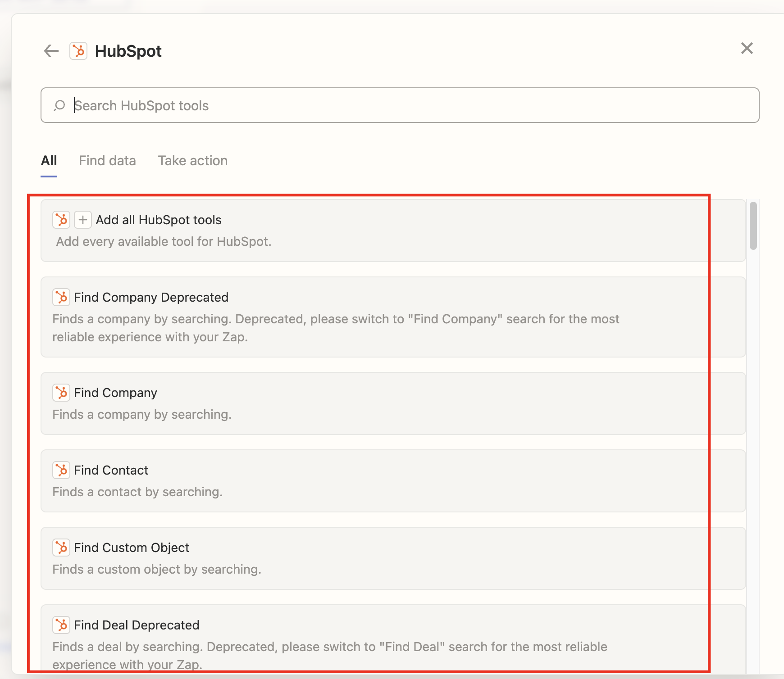Image resolution: width=784 pixels, height=679 pixels.
Task: Switch to the Find data tab
Action: (107, 161)
